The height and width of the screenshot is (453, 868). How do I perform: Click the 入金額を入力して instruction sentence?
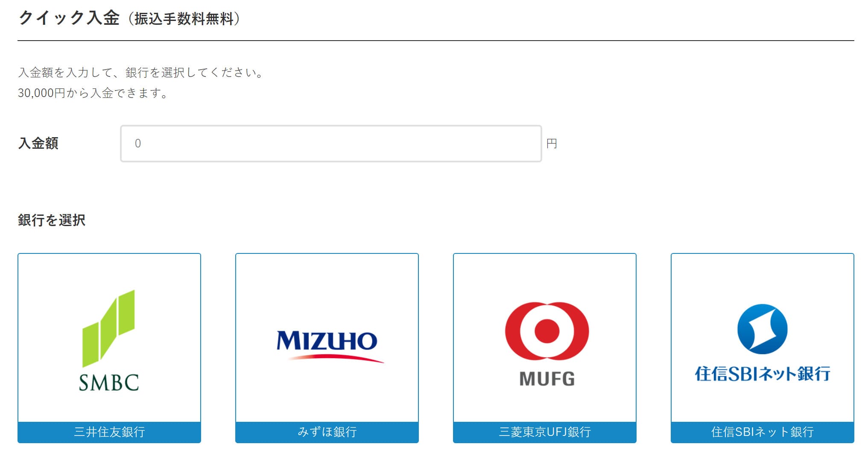(141, 73)
